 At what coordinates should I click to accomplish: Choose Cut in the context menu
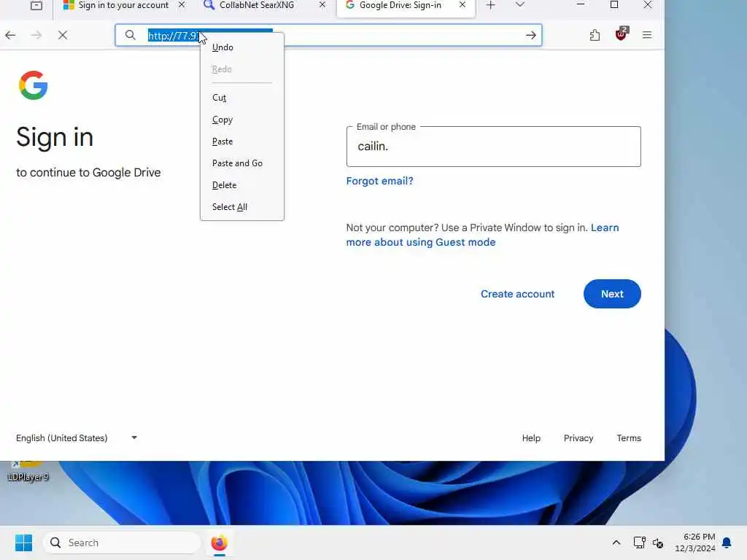[242, 98]
